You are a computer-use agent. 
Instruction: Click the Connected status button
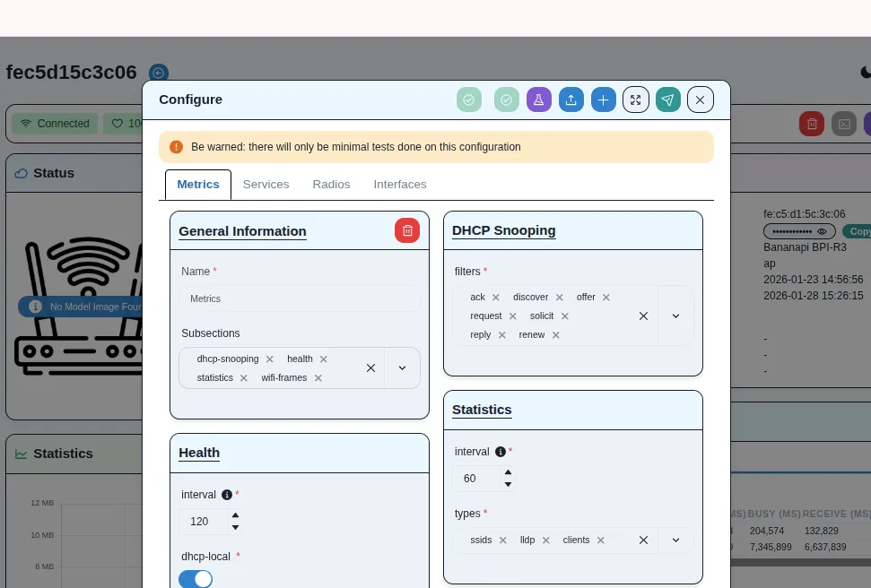[x=54, y=123]
